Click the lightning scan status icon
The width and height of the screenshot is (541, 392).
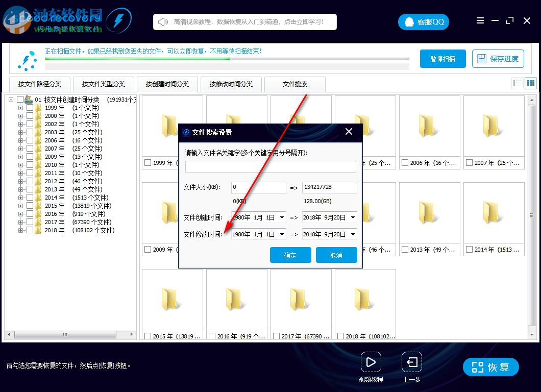(x=27, y=60)
